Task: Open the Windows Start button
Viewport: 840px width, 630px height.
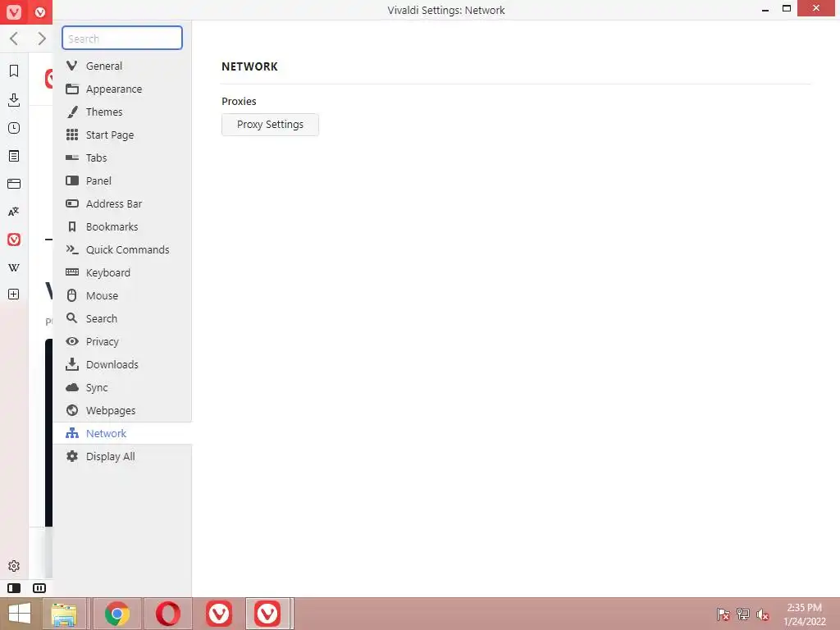Action: (20, 614)
